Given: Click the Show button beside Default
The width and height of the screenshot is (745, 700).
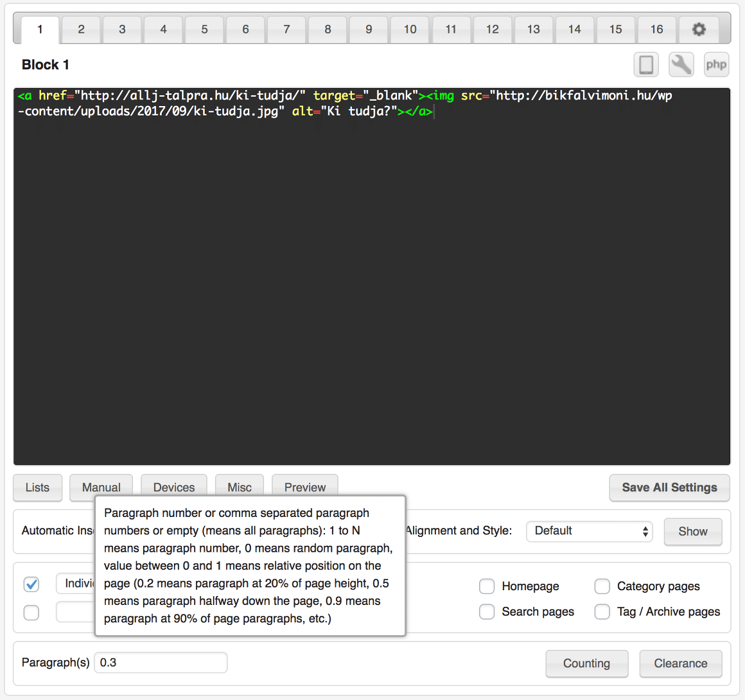Looking at the screenshot, I should [693, 531].
